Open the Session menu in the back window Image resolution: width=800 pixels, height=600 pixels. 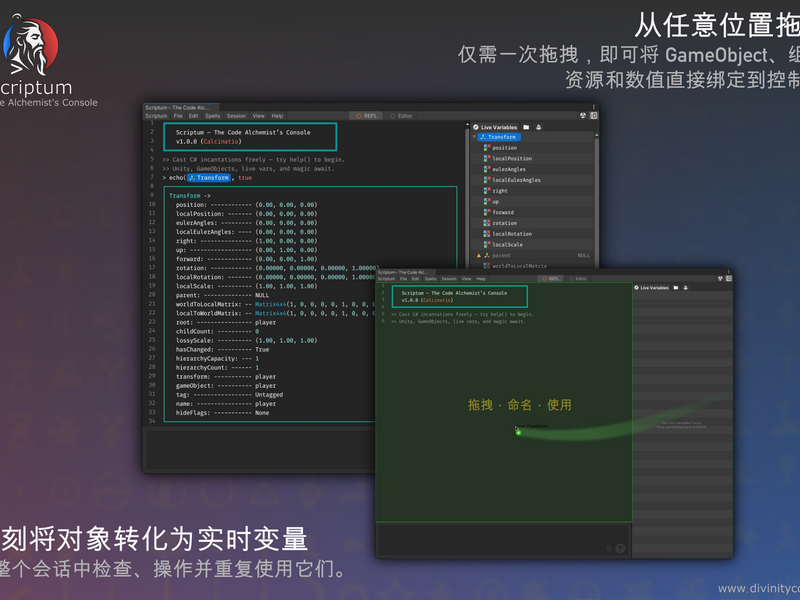tap(236, 116)
